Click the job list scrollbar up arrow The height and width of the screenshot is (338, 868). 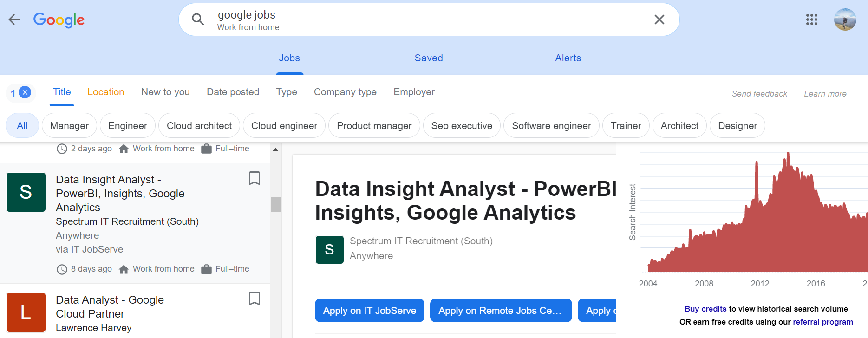[x=275, y=149]
